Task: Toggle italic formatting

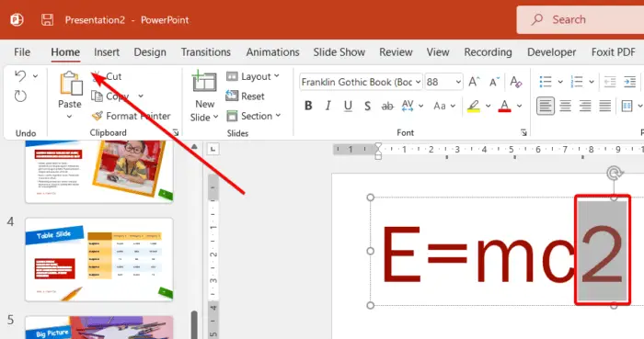Action: pyautogui.click(x=328, y=107)
